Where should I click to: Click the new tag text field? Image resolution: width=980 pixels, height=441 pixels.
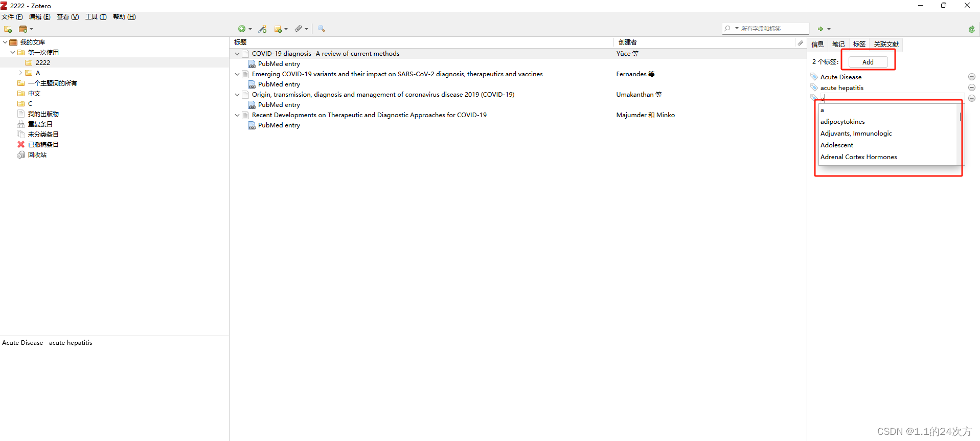[892, 98]
